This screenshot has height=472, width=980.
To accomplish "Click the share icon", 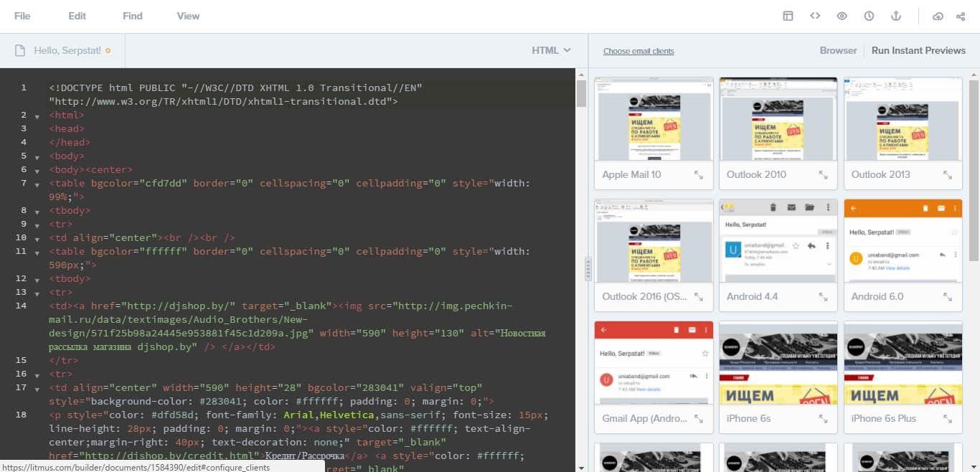I will tap(961, 16).
